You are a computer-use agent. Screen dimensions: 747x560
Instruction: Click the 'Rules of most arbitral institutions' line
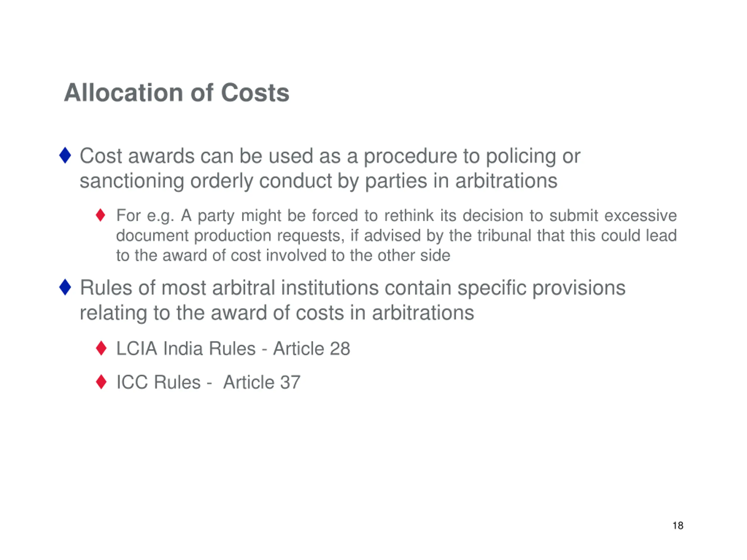[x=352, y=288]
